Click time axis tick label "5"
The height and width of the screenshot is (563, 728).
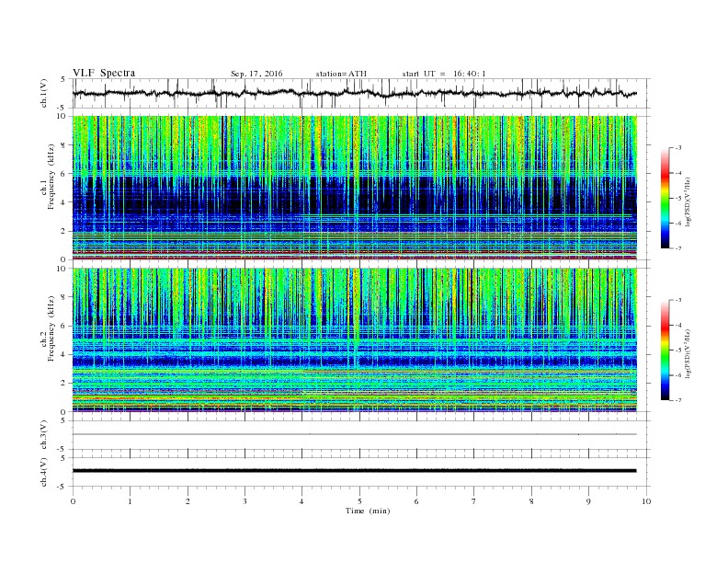point(359,501)
